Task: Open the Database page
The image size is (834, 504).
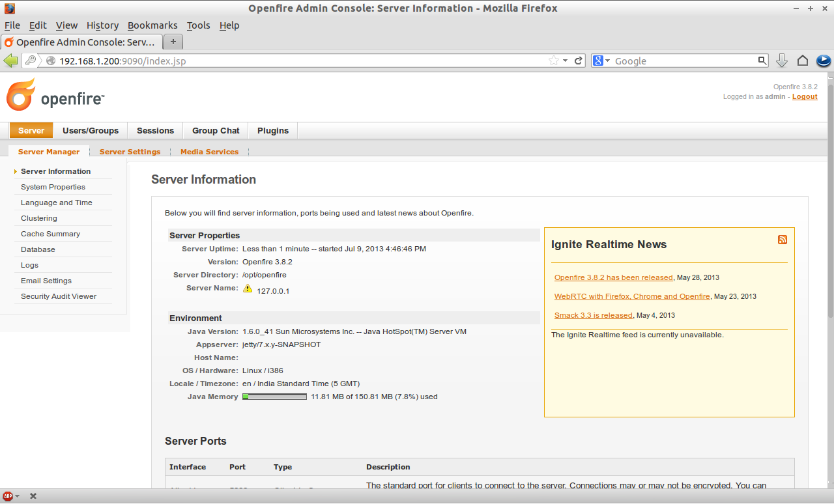Action: pyautogui.click(x=38, y=249)
